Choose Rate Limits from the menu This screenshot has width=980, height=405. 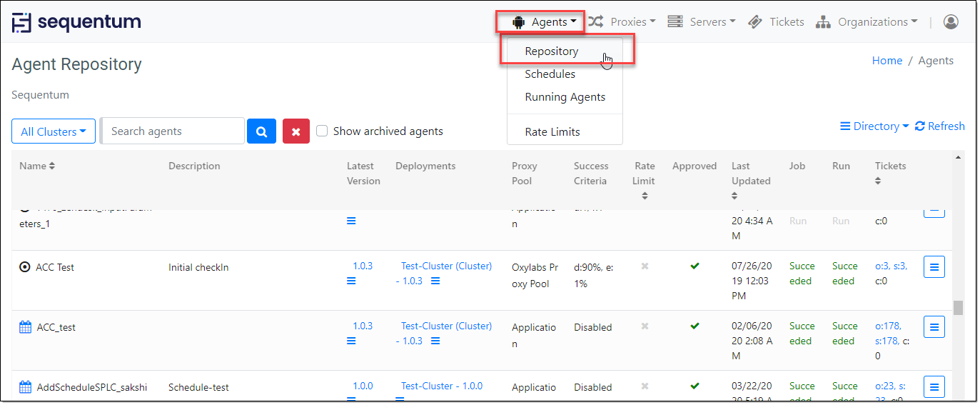pos(552,132)
